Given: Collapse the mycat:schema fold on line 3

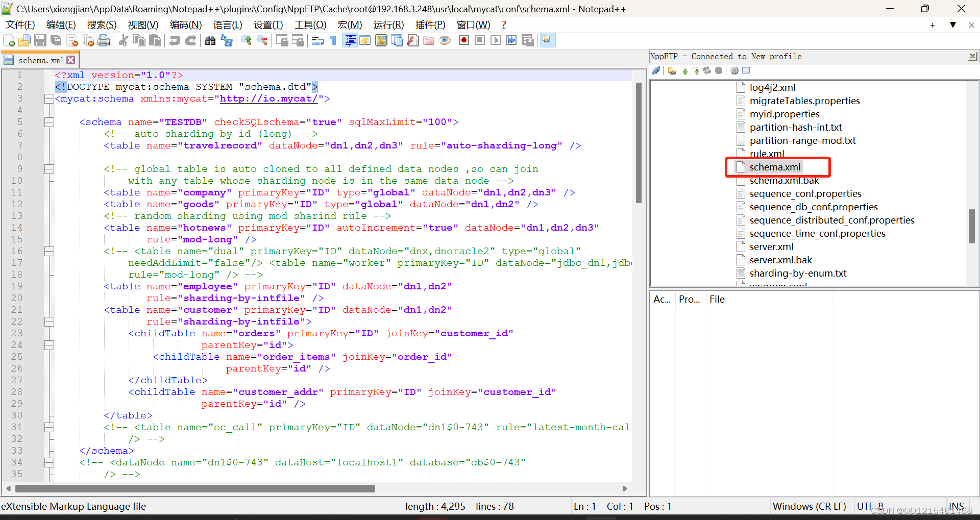Looking at the screenshot, I should (x=49, y=98).
